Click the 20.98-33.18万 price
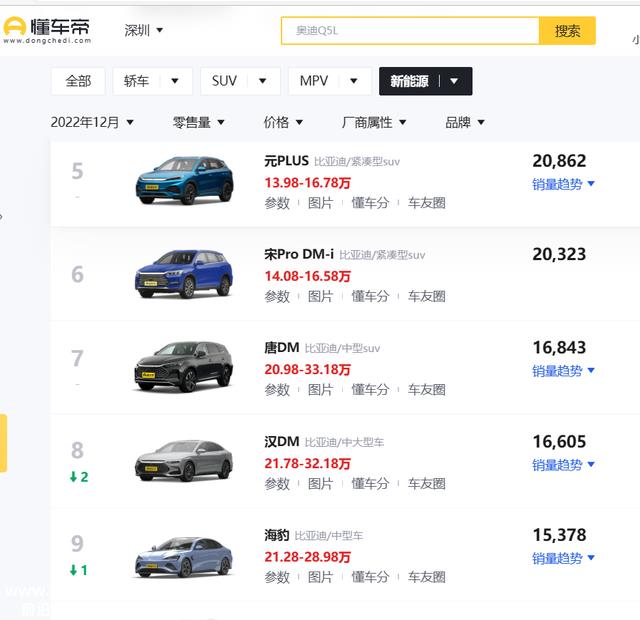 tap(307, 370)
